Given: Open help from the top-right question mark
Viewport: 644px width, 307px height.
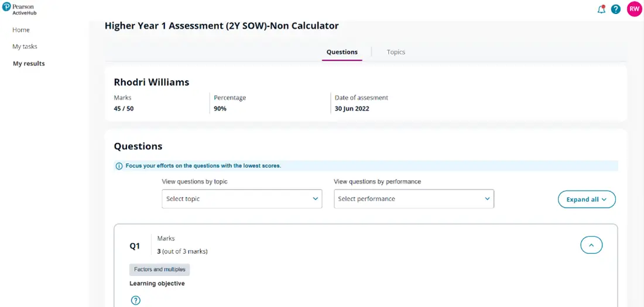Looking at the screenshot, I should (616, 9).
